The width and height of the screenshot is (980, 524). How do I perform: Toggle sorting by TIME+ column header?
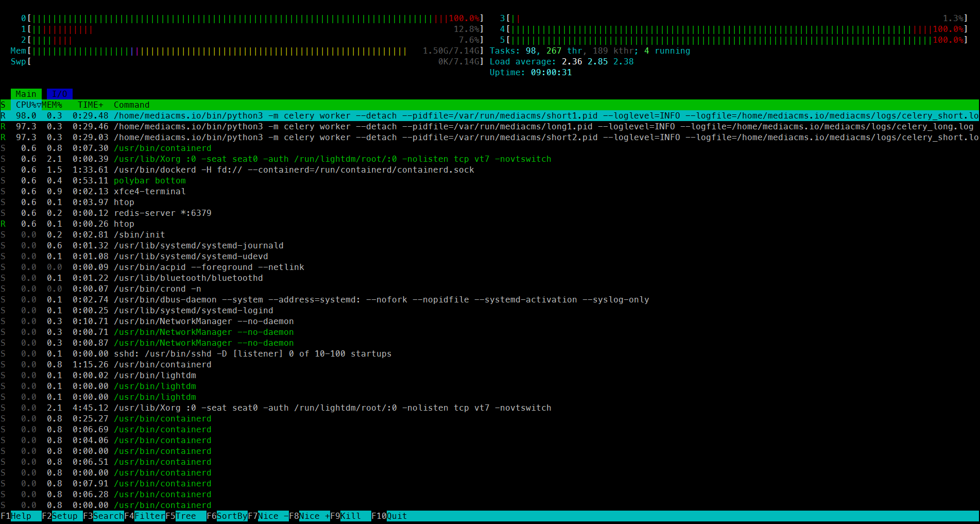coord(90,105)
